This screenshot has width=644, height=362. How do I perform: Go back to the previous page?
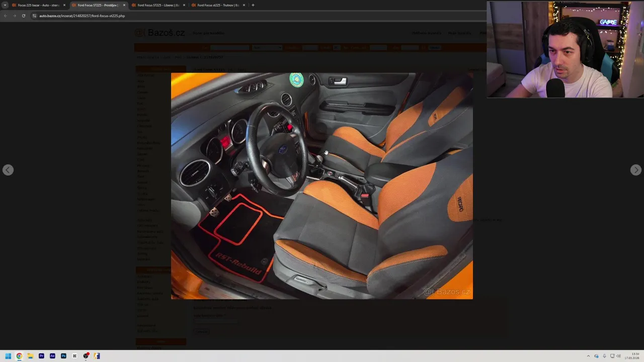[5, 16]
